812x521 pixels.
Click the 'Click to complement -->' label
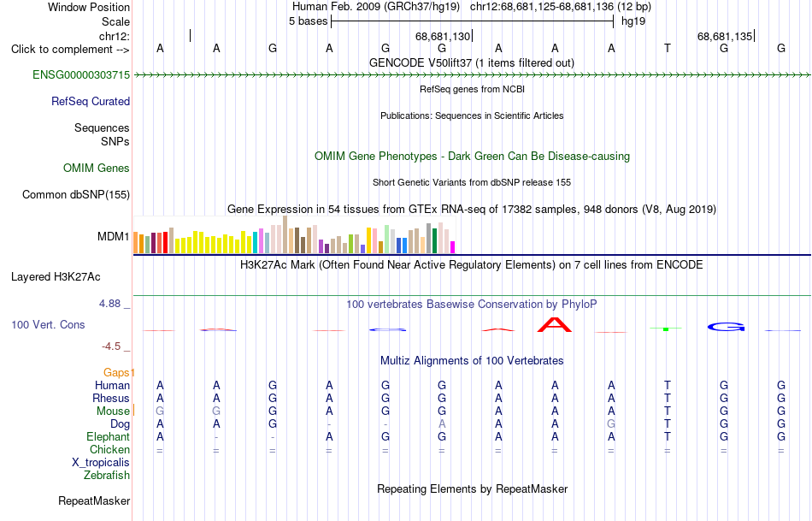pyautogui.click(x=70, y=50)
